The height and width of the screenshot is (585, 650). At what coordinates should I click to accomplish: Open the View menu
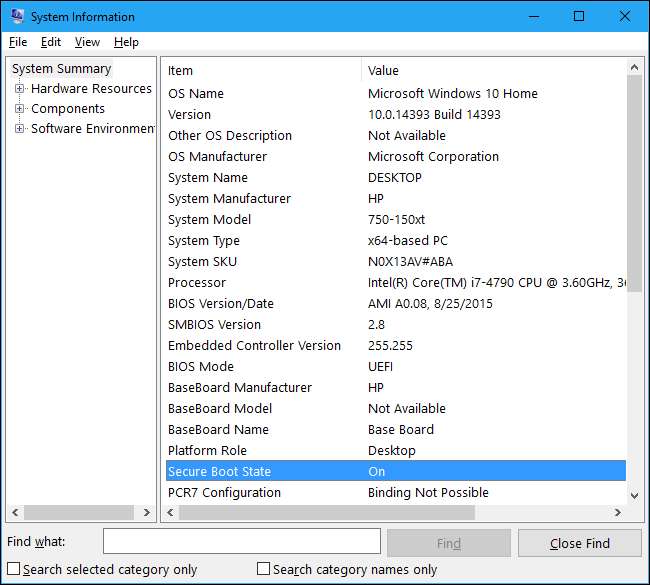click(87, 42)
